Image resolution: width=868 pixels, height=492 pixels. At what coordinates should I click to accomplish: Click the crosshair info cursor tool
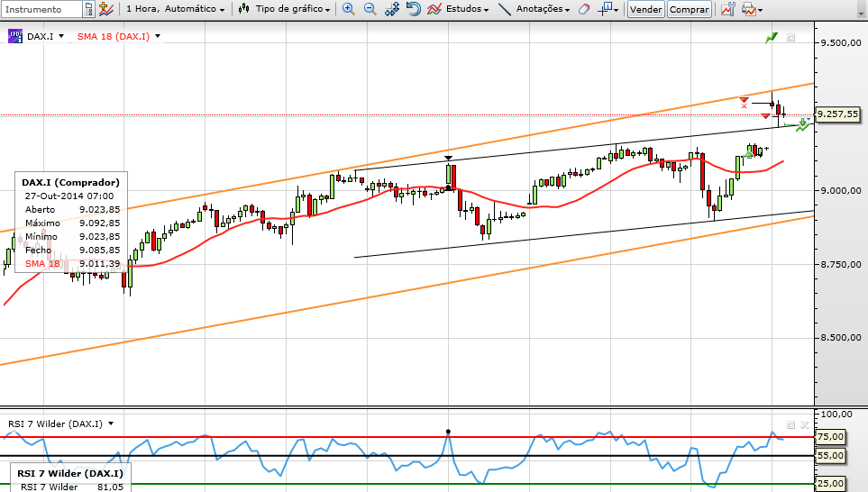click(x=606, y=9)
